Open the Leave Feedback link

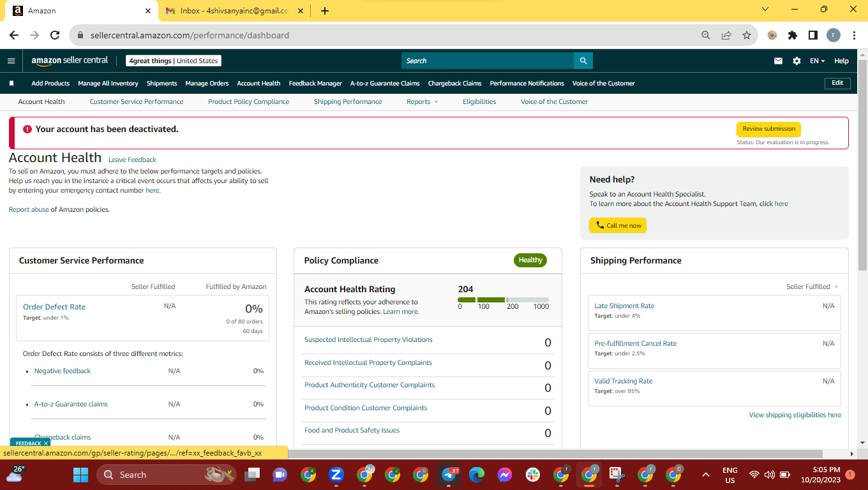coord(132,160)
